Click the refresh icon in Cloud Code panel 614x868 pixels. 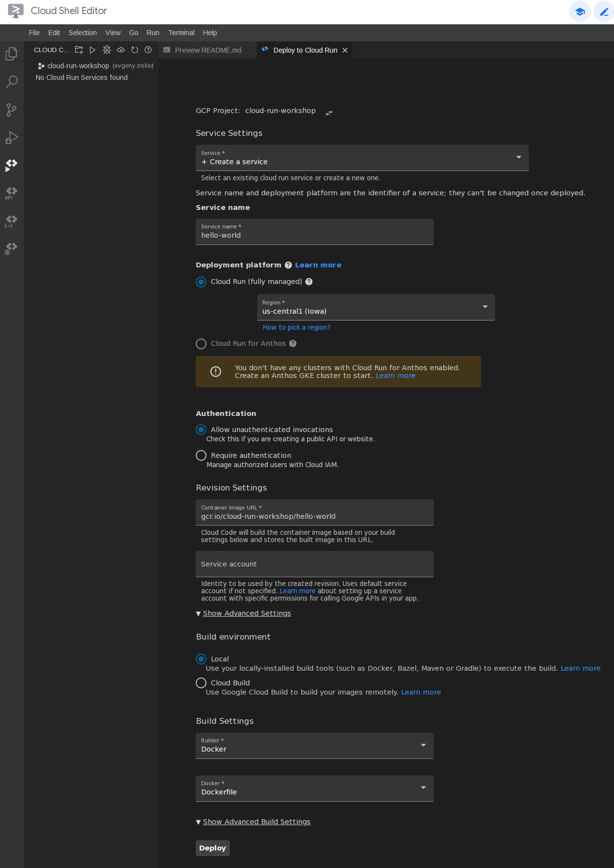[x=134, y=50]
